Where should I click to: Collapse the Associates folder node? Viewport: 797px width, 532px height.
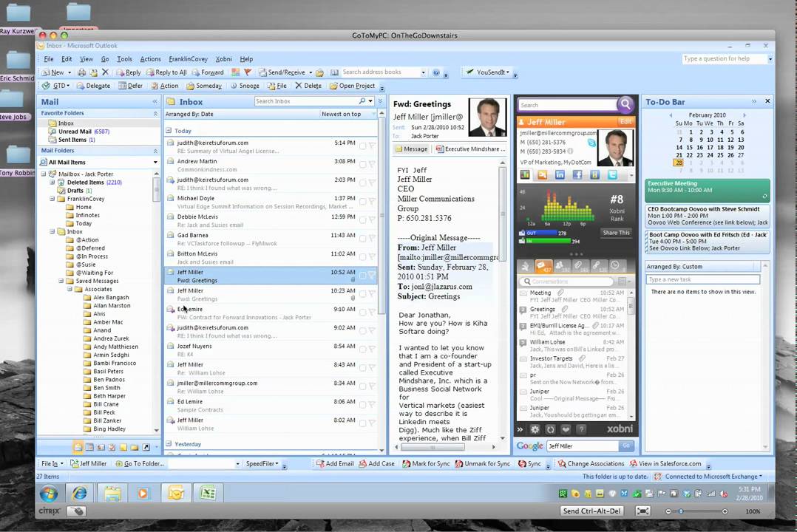click(69, 289)
